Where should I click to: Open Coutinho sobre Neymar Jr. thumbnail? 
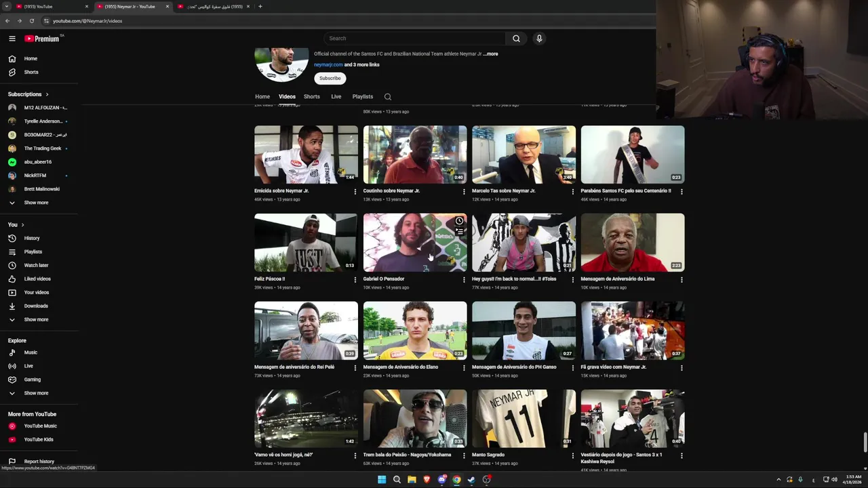415,155
